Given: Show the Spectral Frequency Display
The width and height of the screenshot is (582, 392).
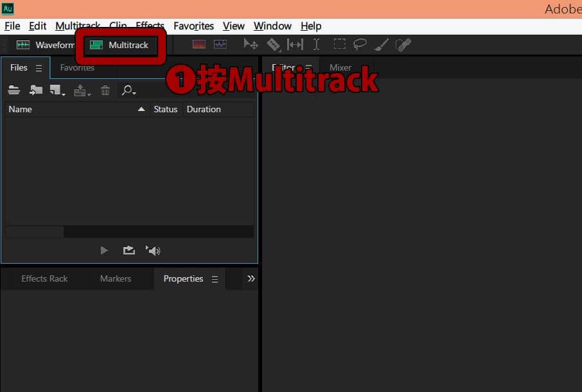Looking at the screenshot, I should [199, 44].
